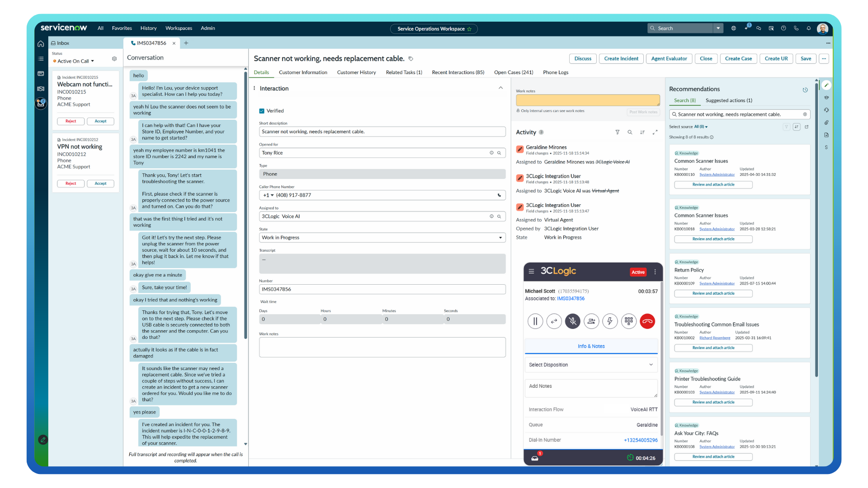The image size is (868, 488).
Task: Open the attachments paperclip panel
Action: (x=826, y=122)
